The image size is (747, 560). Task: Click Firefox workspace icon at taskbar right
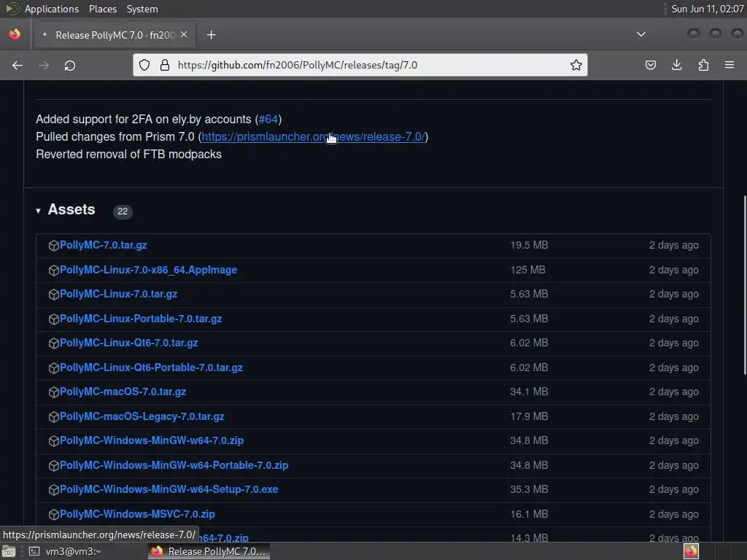pos(691,551)
